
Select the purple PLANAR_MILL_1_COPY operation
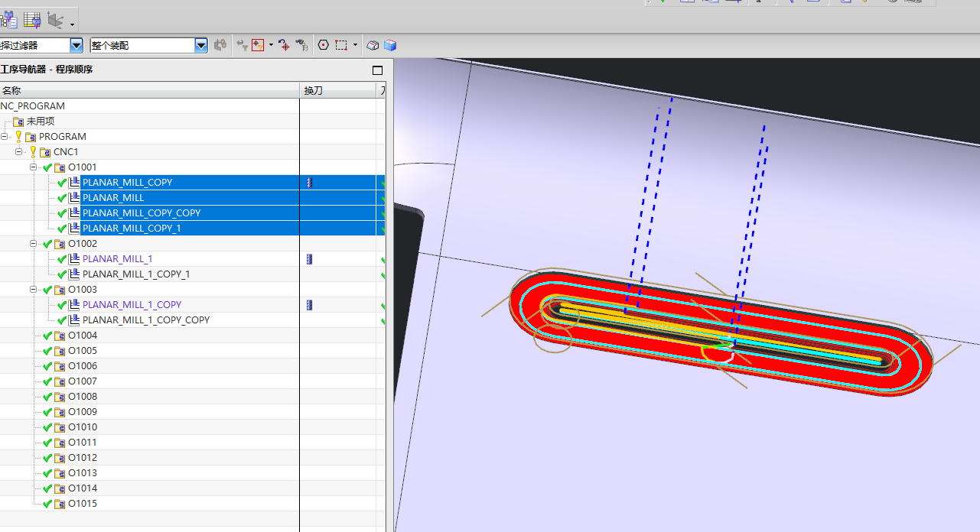click(x=132, y=305)
